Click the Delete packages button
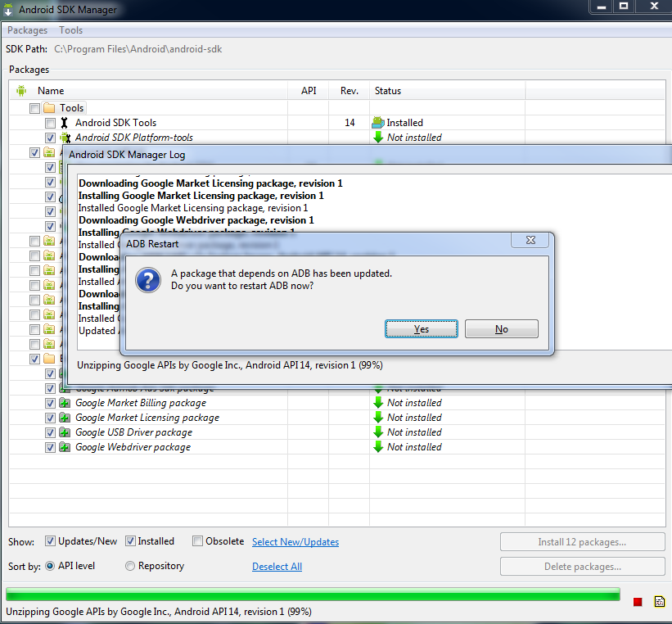Image resolution: width=672 pixels, height=624 pixels. coord(582,567)
